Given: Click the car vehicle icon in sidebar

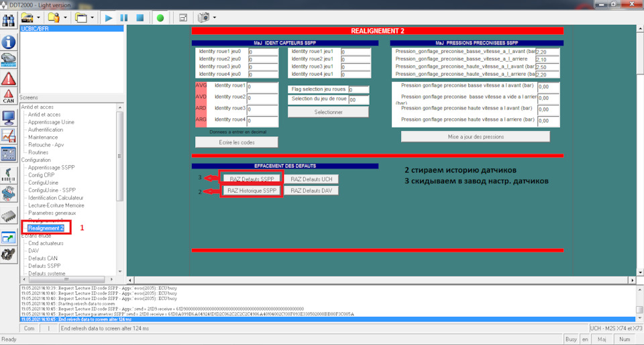Looking at the screenshot, I should tap(9, 60).
